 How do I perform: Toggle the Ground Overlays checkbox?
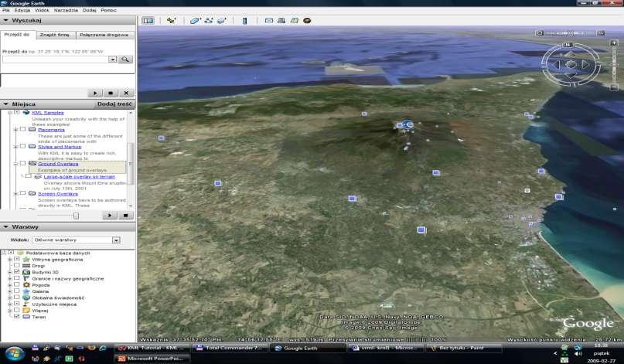tap(22, 164)
